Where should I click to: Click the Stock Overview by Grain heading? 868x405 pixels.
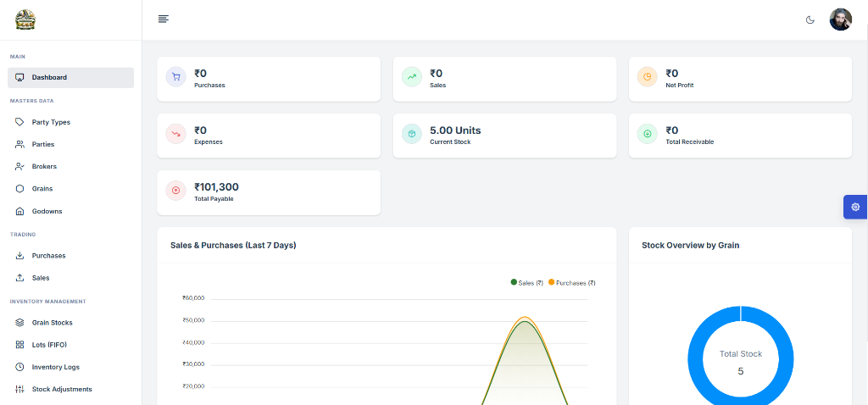click(690, 245)
